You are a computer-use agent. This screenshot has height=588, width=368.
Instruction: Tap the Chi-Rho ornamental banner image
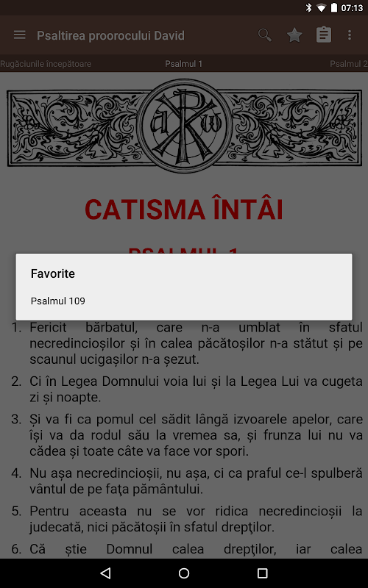[x=184, y=126]
